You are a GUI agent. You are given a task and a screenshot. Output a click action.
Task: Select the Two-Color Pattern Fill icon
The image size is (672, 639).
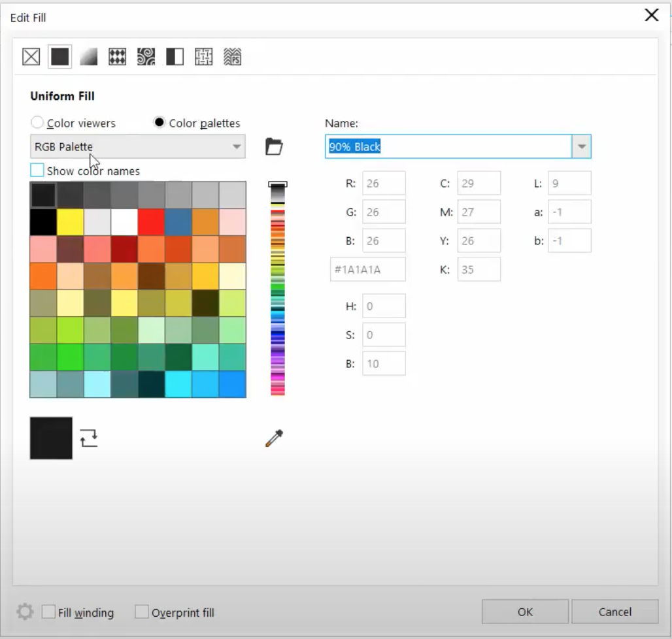175,57
